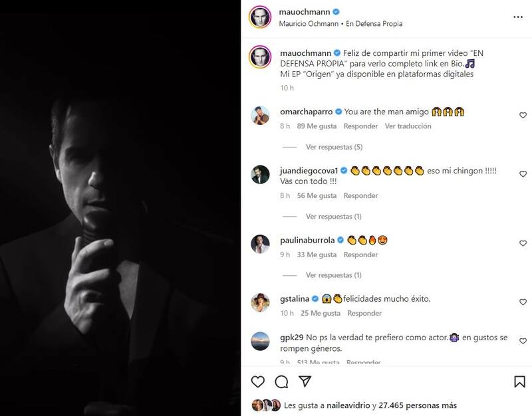532x416 pixels.
Task: Reply to gstalina's comment
Action: tap(364, 313)
